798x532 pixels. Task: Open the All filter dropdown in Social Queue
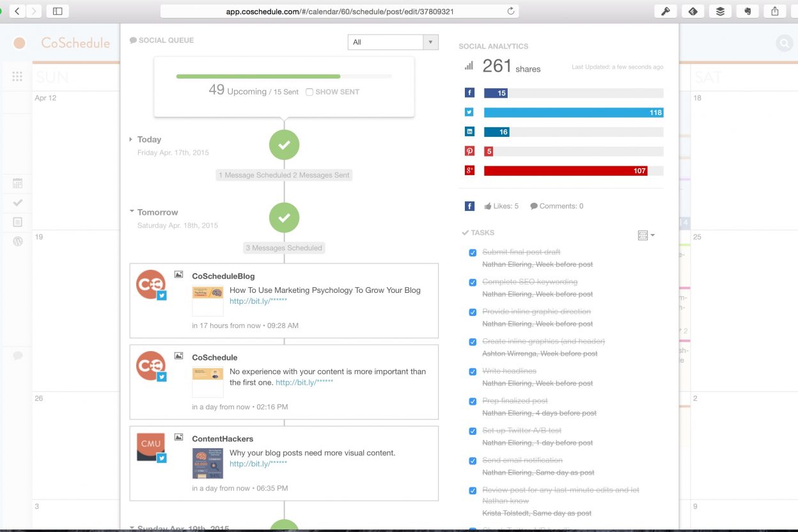(x=393, y=42)
